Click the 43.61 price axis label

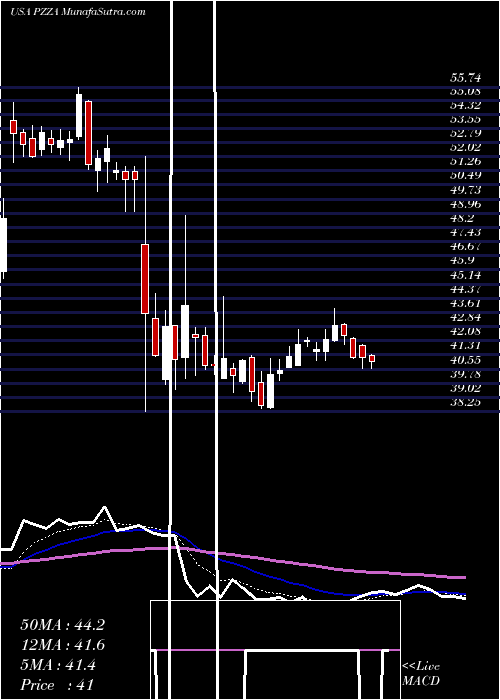[466, 304]
